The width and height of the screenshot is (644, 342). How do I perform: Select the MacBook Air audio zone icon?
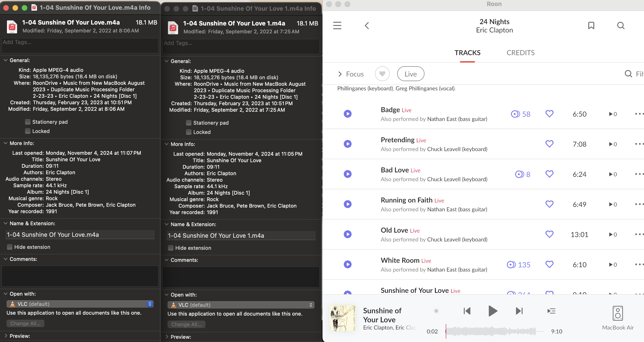coord(617,313)
